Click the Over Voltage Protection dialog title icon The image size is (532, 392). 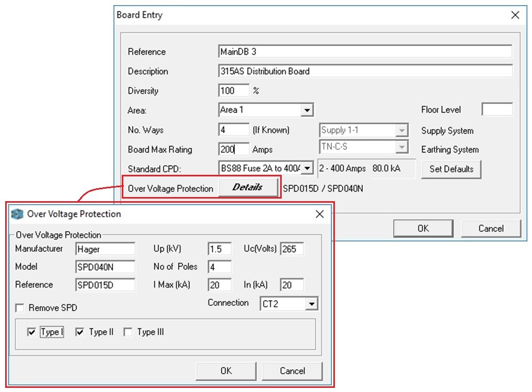point(17,215)
